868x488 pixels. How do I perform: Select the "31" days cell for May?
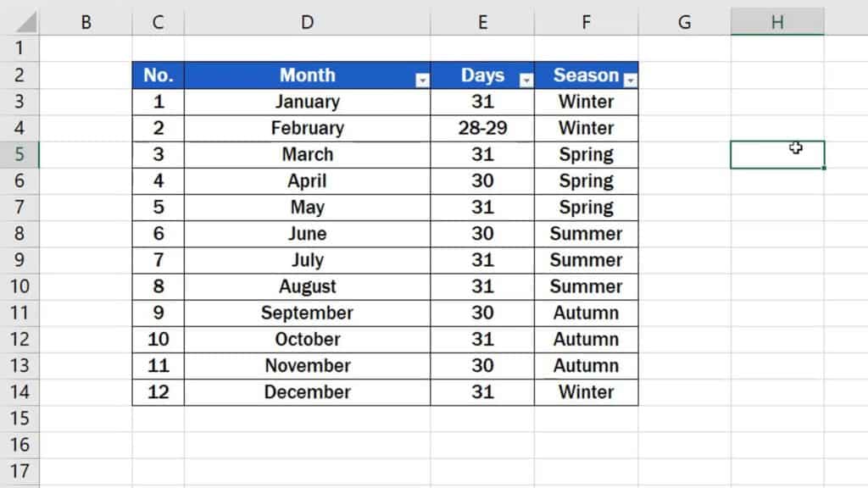tap(482, 207)
